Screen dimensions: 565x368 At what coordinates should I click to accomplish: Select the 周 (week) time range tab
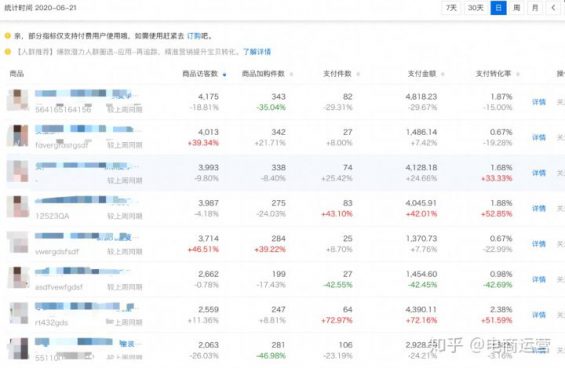(x=517, y=8)
